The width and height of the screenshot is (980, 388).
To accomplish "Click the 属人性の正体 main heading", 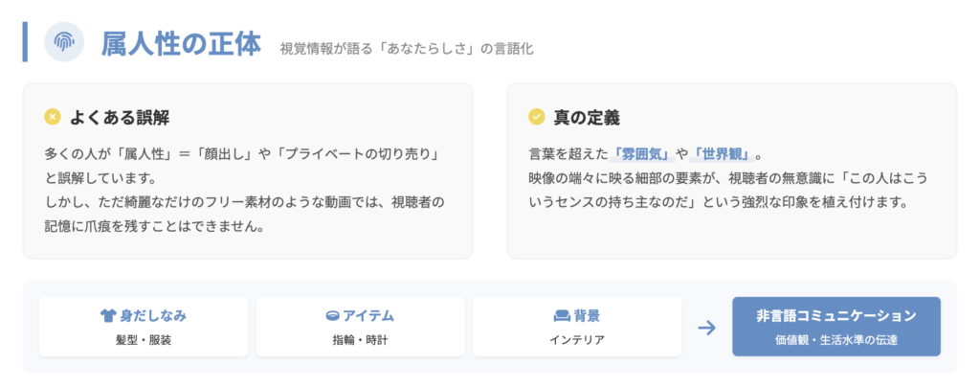I will pos(181,43).
